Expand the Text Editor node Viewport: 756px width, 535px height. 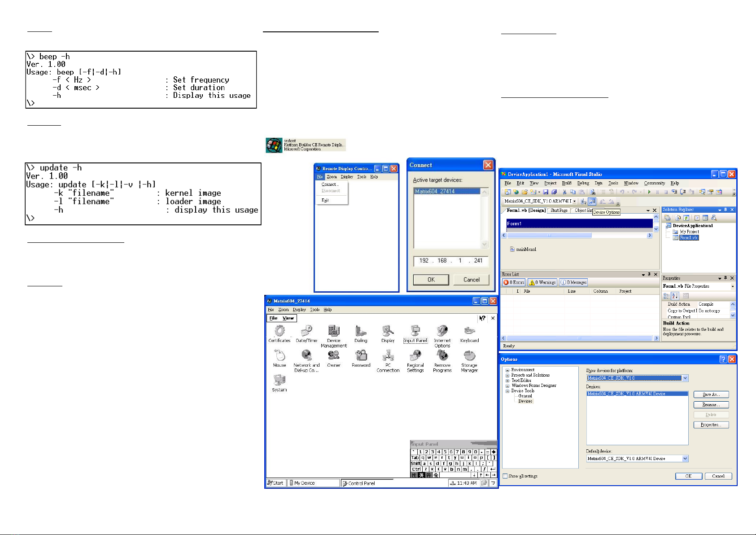click(507, 381)
